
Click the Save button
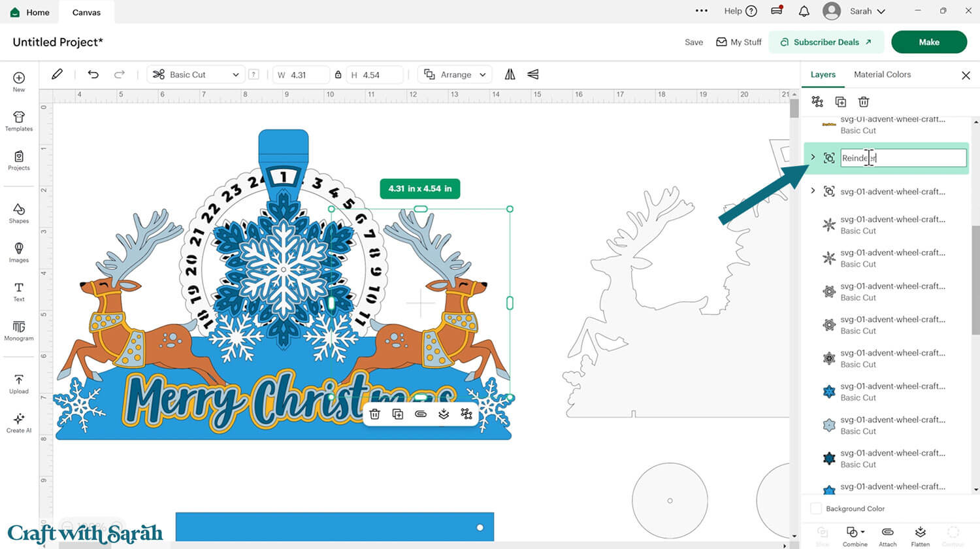tap(694, 42)
